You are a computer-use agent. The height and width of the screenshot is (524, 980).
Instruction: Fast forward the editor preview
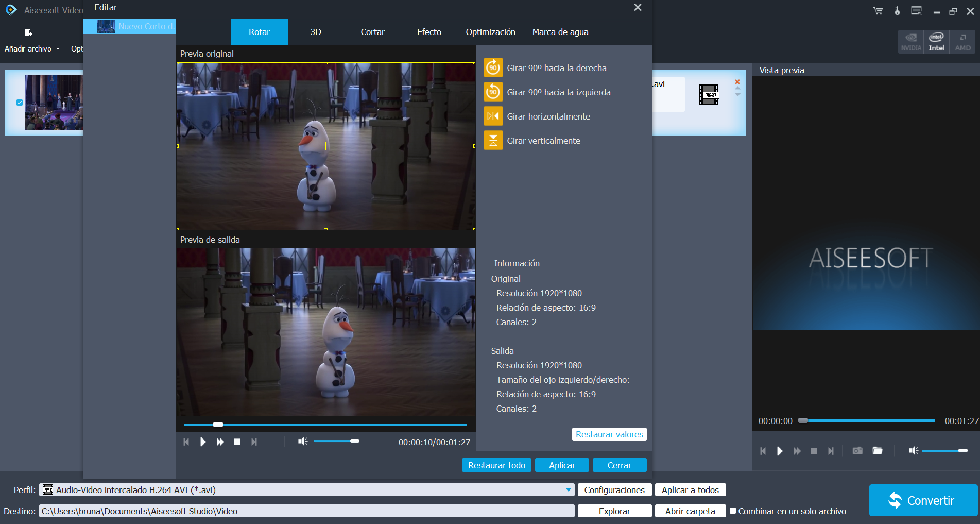point(220,442)
